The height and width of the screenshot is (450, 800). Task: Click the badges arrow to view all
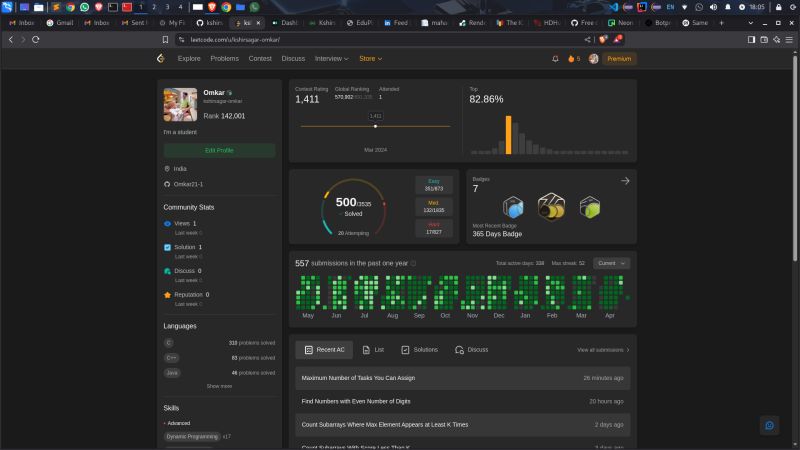tap(625, 181)
